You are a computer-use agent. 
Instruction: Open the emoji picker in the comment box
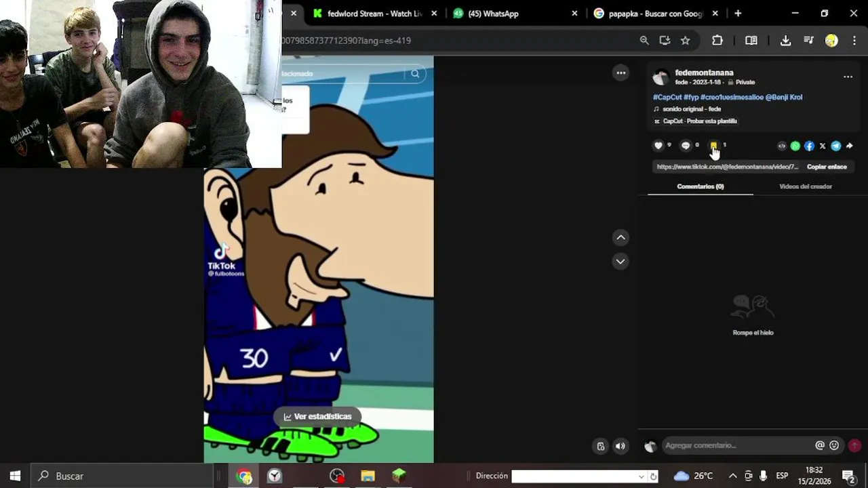pyautogui.click(x=834, y=445)
